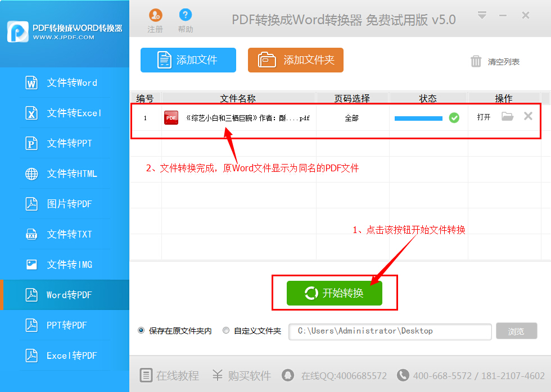
Task: Select 文件转Excel in sidebar
Action: [x=65, y=113]
